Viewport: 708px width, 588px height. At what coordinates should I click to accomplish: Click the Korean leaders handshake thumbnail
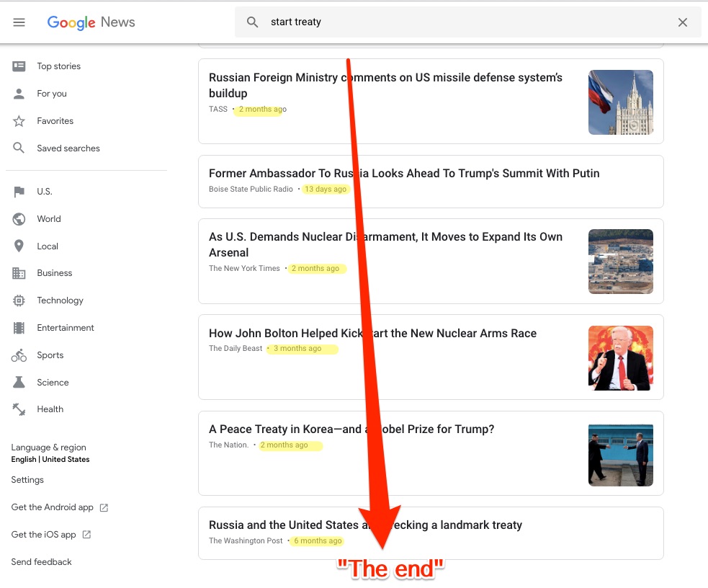click(x=620, y=455)
